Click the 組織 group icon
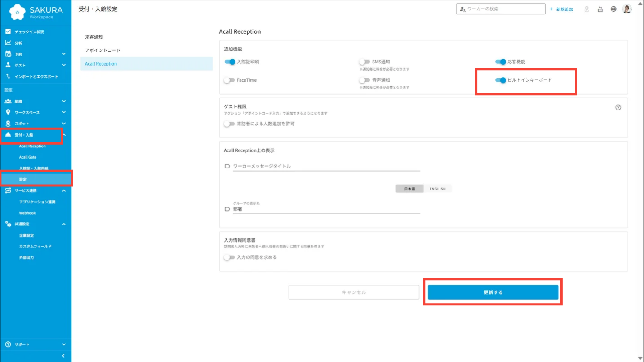 (x=8, y=101)
